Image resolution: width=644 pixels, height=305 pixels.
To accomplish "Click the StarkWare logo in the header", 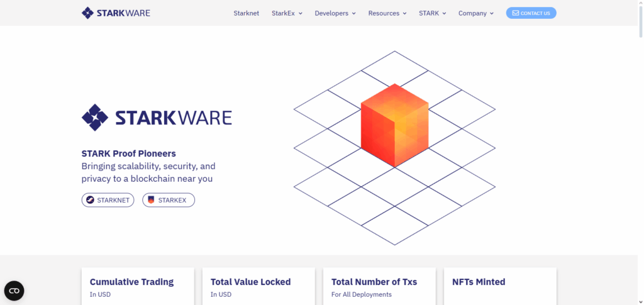I will click(116, 13).
